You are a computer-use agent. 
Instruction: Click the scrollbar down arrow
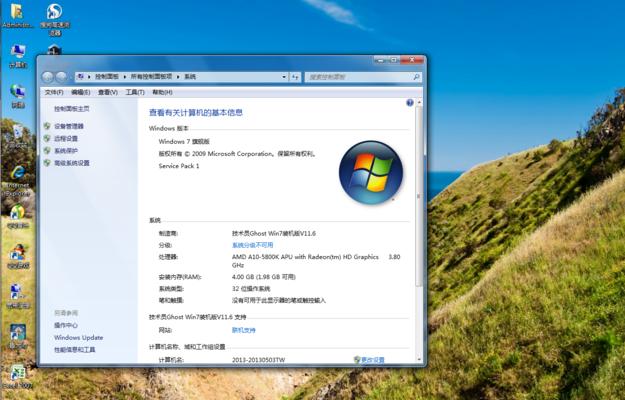[419, 359]
